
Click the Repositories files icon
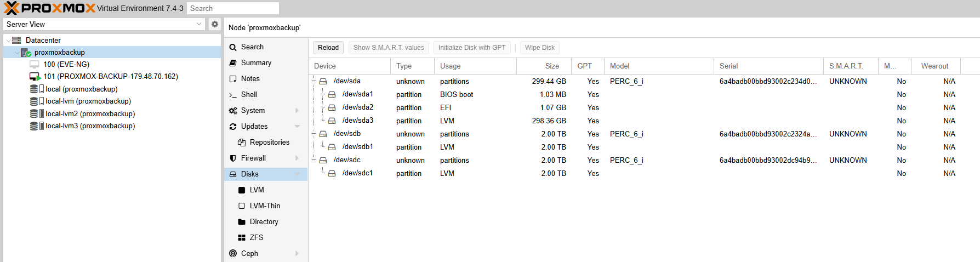tap(242, 143)
